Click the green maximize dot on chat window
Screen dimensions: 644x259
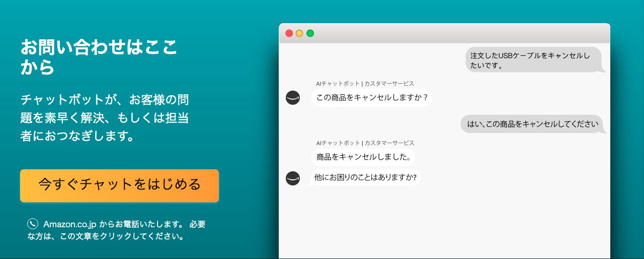[x=310, y=33]
